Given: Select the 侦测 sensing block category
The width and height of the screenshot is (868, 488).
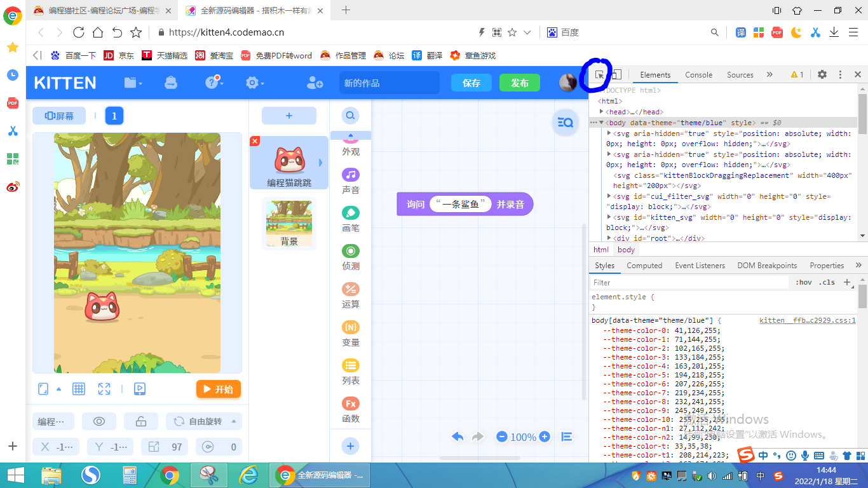Looking at the screenshot, I should [351, 257].
